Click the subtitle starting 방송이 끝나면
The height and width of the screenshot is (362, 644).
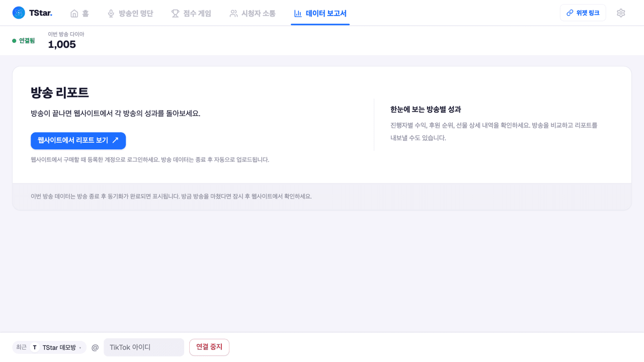(116, 114)
